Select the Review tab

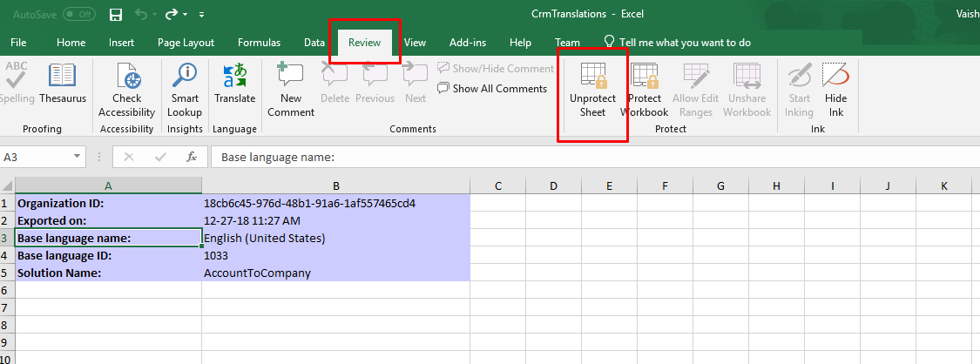(364, 43)
